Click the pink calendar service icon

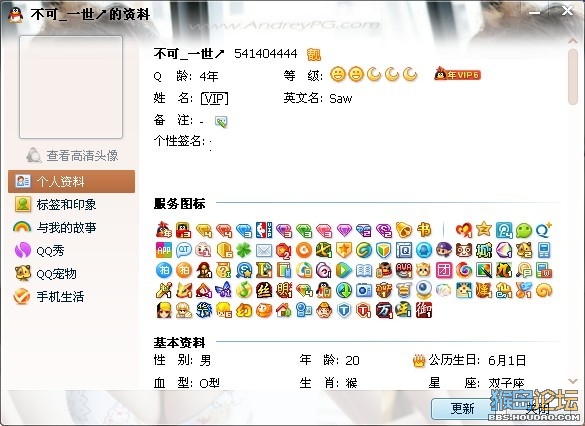click(444, 270)
